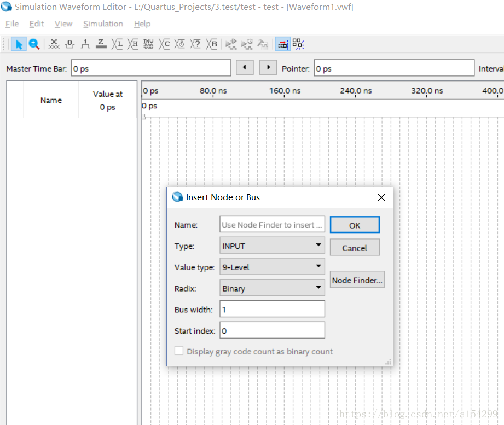504x425 pixels.
Task: Close the Insert Node or Bus dialog
Action: pos(381,197)
